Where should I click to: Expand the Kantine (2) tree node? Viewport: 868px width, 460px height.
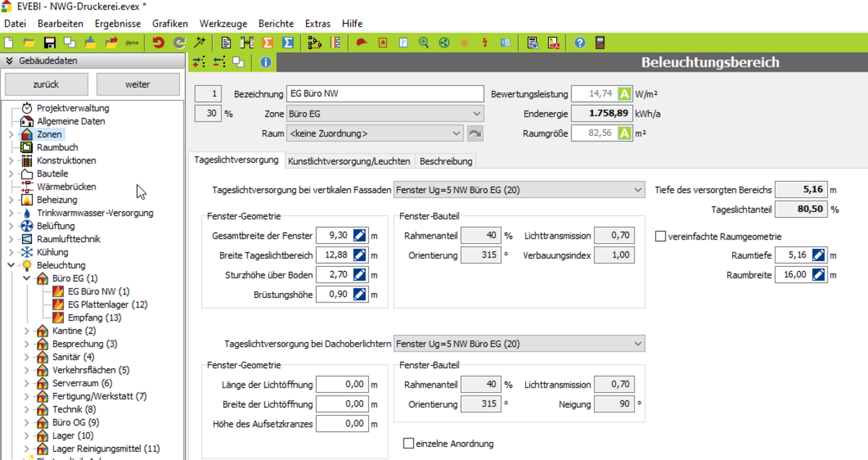27,331
